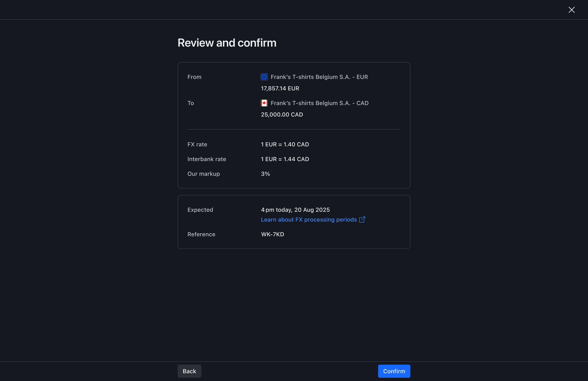
Task: Click the Reference label
Action: pos(201,234)
